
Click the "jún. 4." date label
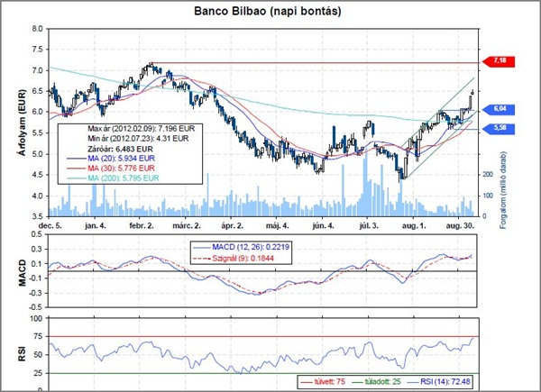(323, 226)
